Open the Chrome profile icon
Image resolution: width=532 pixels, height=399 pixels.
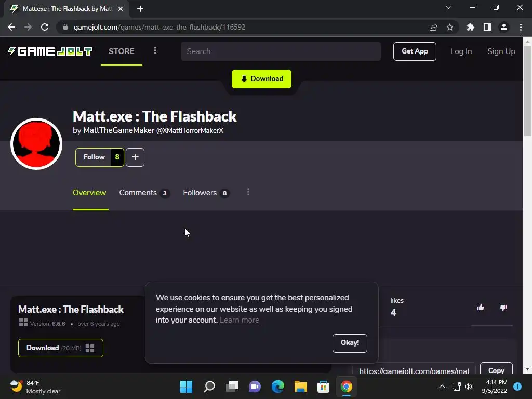coord(504,27)
